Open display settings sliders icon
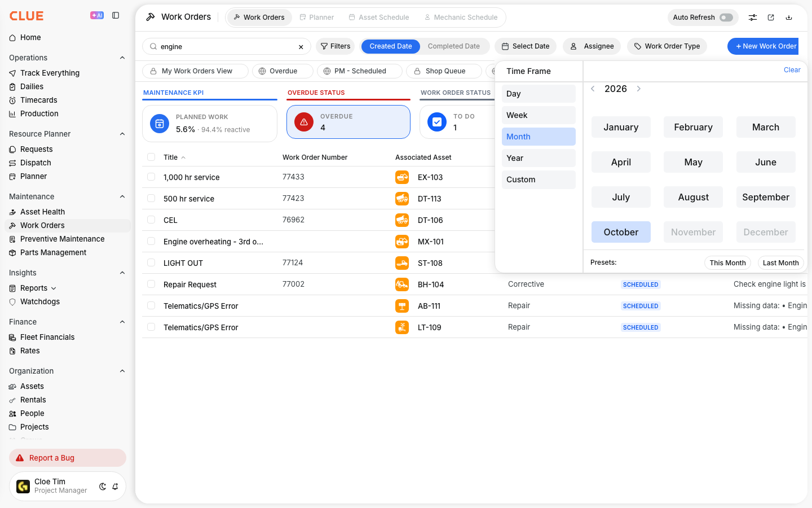 [753, 17]
